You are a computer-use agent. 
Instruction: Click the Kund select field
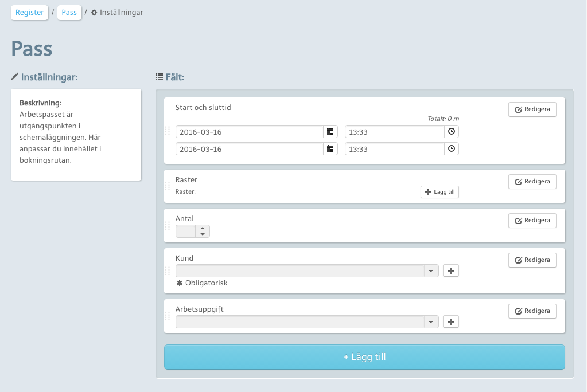click(307, 271)
